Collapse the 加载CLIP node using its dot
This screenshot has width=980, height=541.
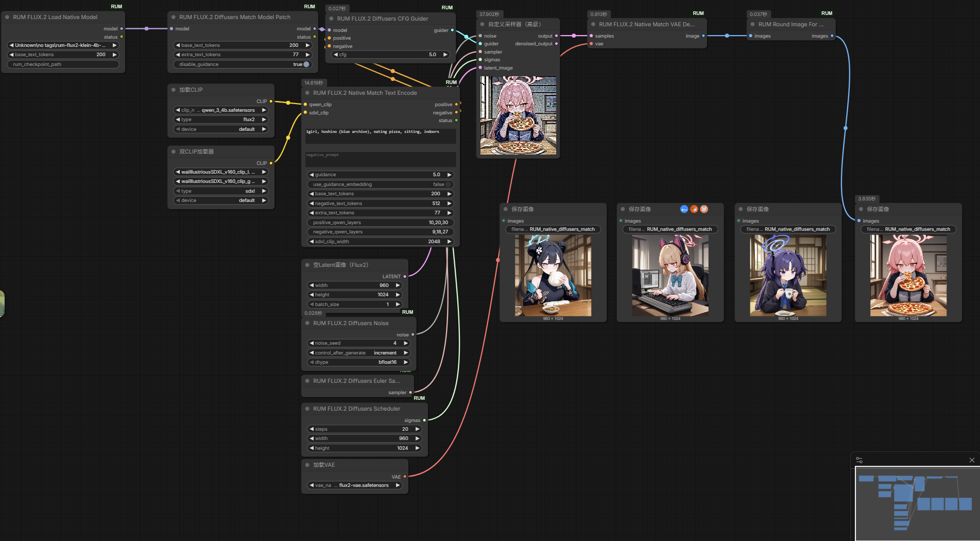tap(174, 90)
